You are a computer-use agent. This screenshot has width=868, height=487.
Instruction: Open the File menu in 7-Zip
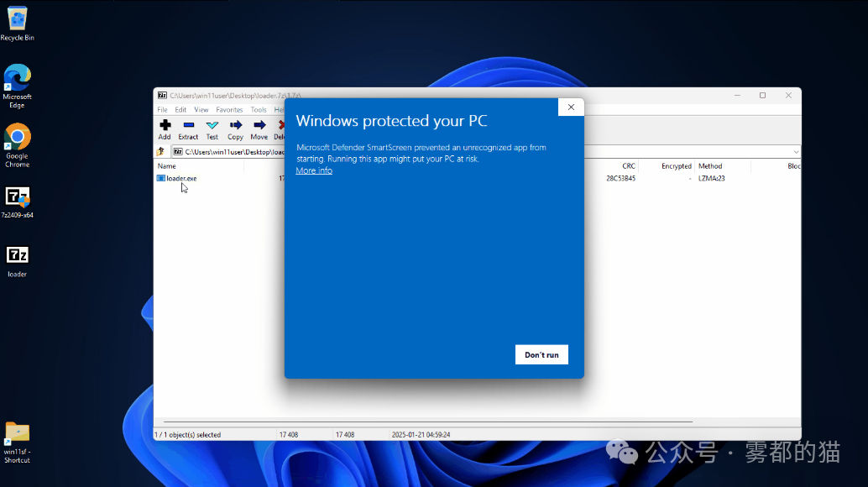tap(162, 109)
